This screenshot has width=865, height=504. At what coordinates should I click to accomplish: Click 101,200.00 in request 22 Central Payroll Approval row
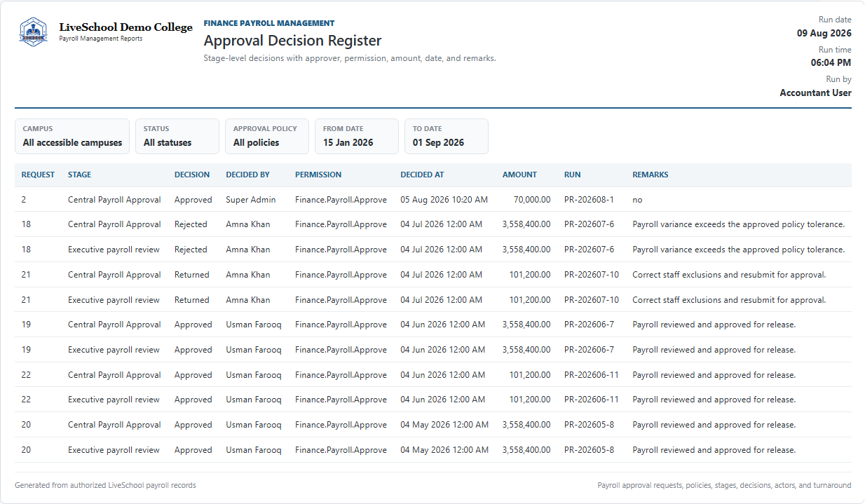click(530, 375)
